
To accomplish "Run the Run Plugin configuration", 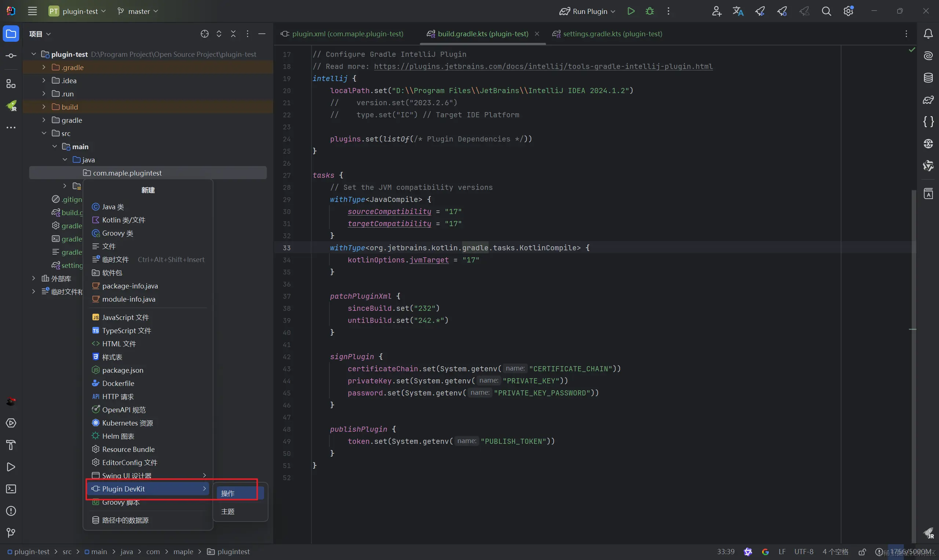I will pos(631,11).
